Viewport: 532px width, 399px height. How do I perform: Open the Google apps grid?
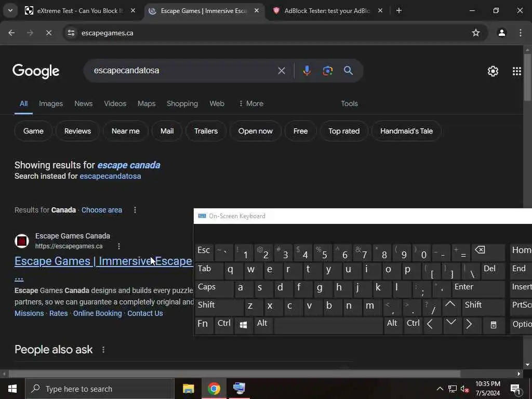[517, 71]
